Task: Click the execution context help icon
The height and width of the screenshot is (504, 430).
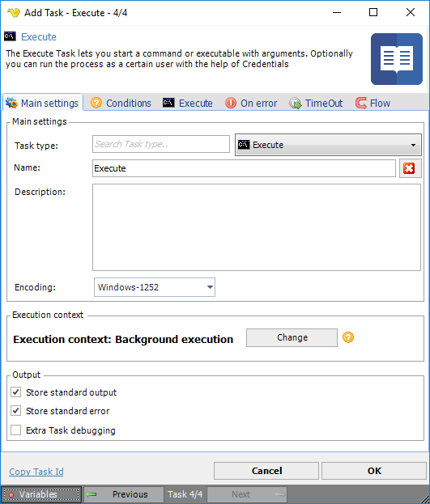Action: (x=348, y=337)
